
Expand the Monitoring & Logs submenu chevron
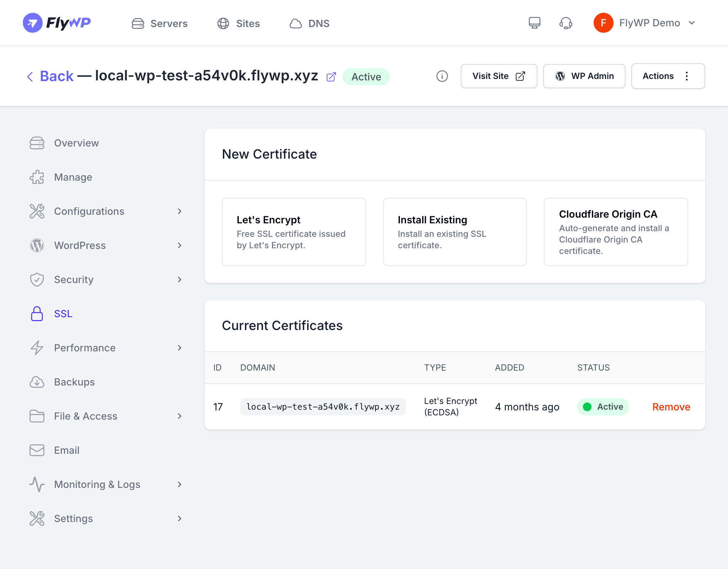coord(180,484)
